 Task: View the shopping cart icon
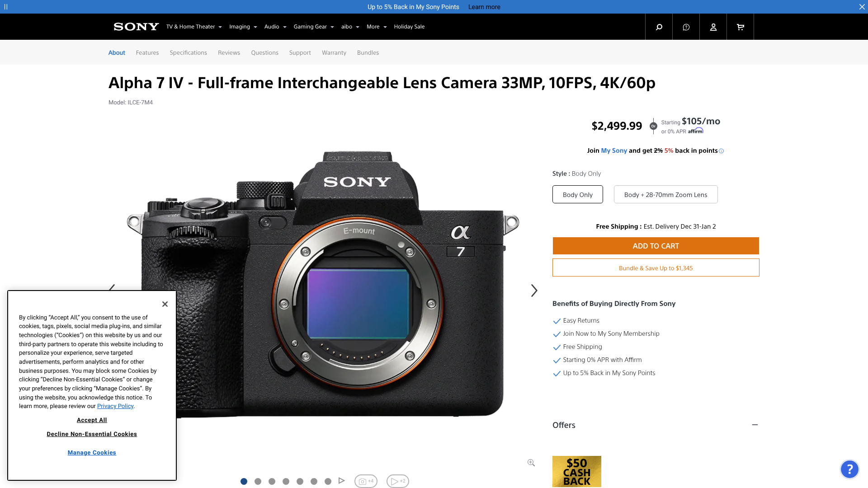click(x=740, y=27)
